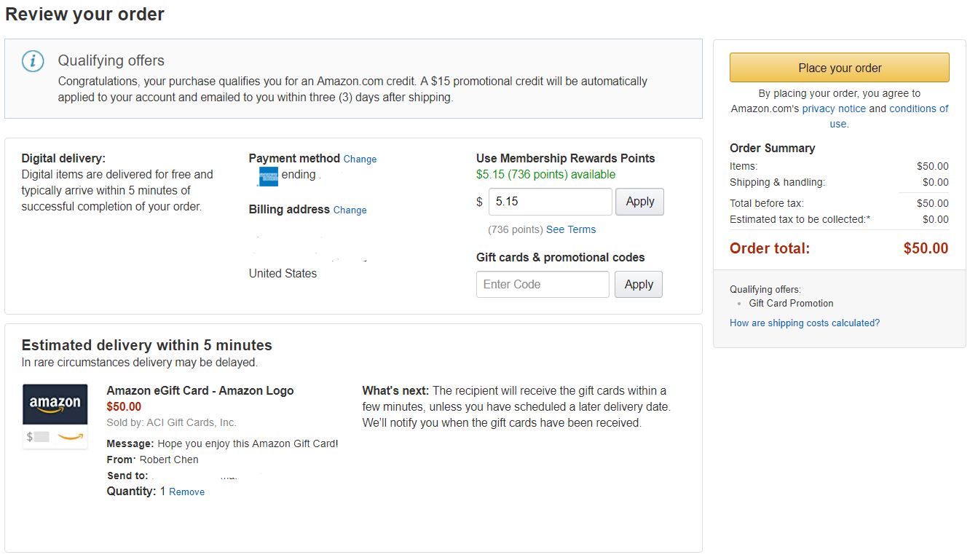
Task: Apply the gift card or promotional code
Action: (638, 285)
